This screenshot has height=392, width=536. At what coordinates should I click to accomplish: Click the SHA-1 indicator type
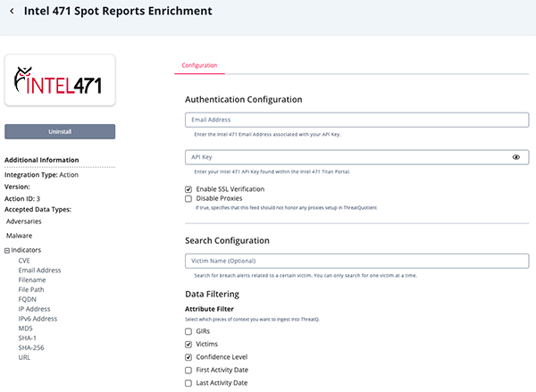28,338
